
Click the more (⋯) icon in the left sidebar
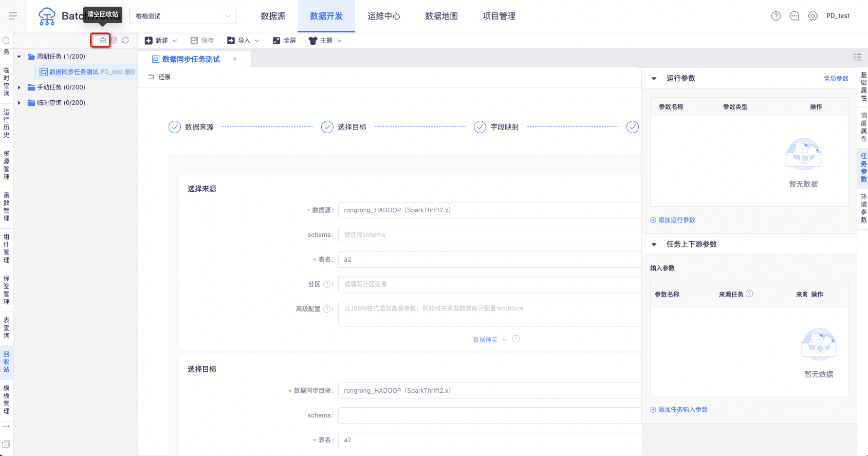point(6,426)
